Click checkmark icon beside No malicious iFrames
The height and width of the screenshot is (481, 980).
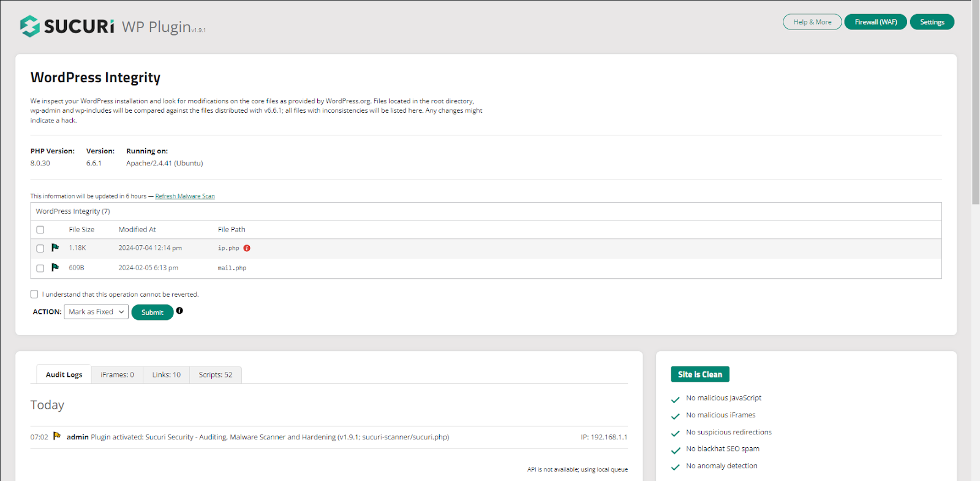point(676,417)
